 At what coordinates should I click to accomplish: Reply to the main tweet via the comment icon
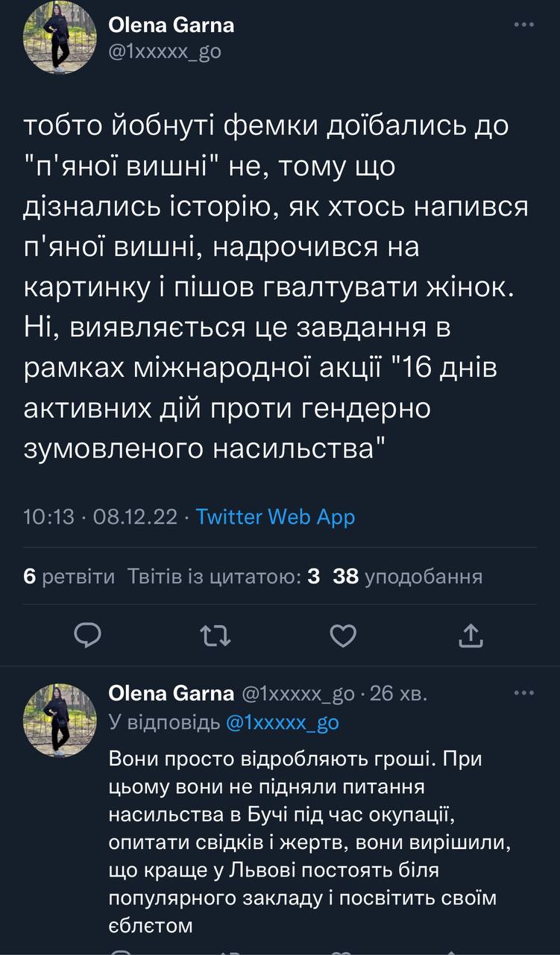click(89, 635)
